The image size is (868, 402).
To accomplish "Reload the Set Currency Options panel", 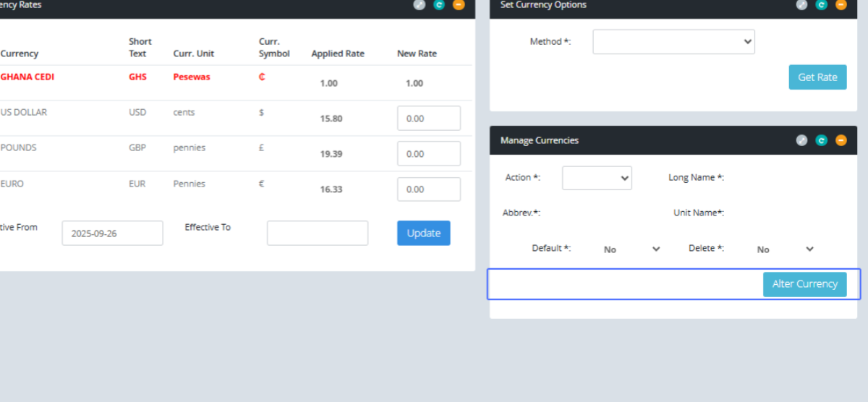I will click(821, 4).
